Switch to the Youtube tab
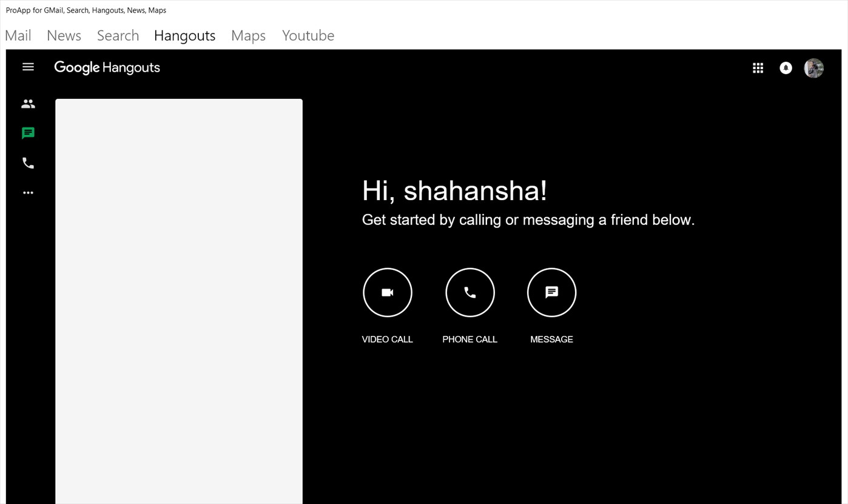This screenshot has height=504, width=848. point(308,36)
